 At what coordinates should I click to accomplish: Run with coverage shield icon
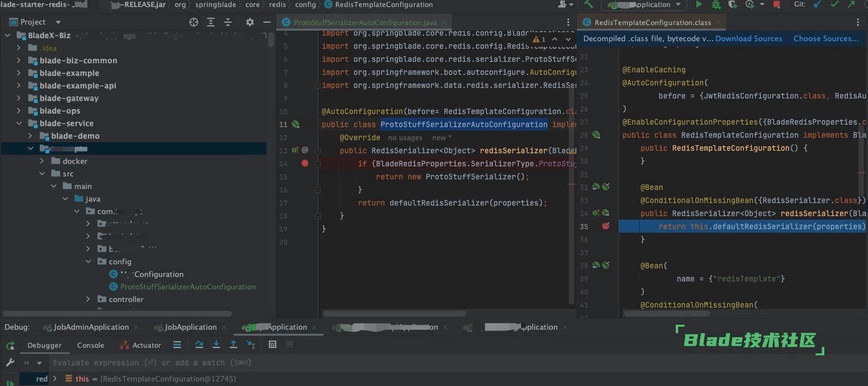(x=732, y=5)
